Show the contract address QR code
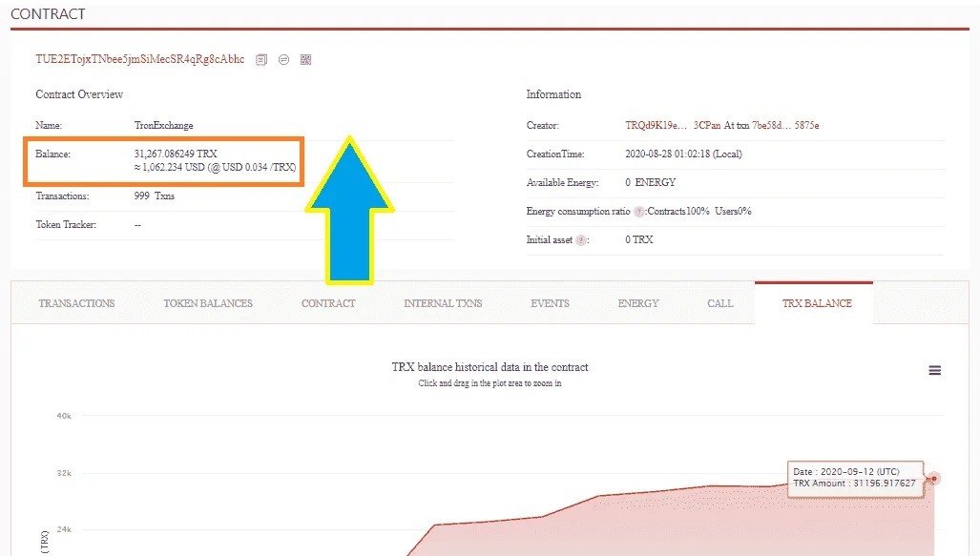The height and width of the screenshot is (556, 980). 305,59
